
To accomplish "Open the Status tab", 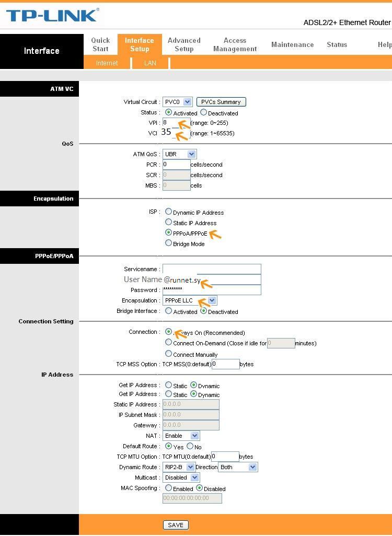I will 337,44.
